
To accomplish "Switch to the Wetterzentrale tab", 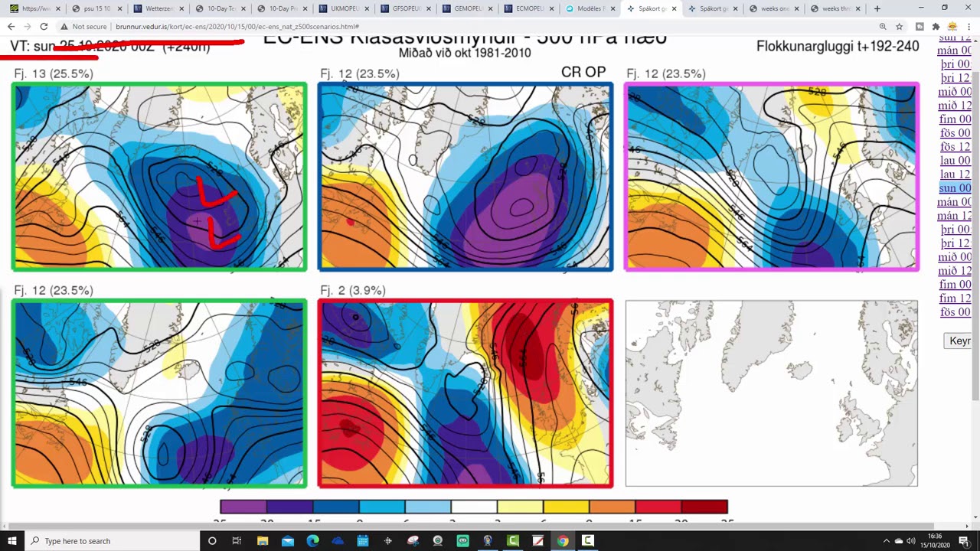I will pyautogui.click(x=158, y=8).
